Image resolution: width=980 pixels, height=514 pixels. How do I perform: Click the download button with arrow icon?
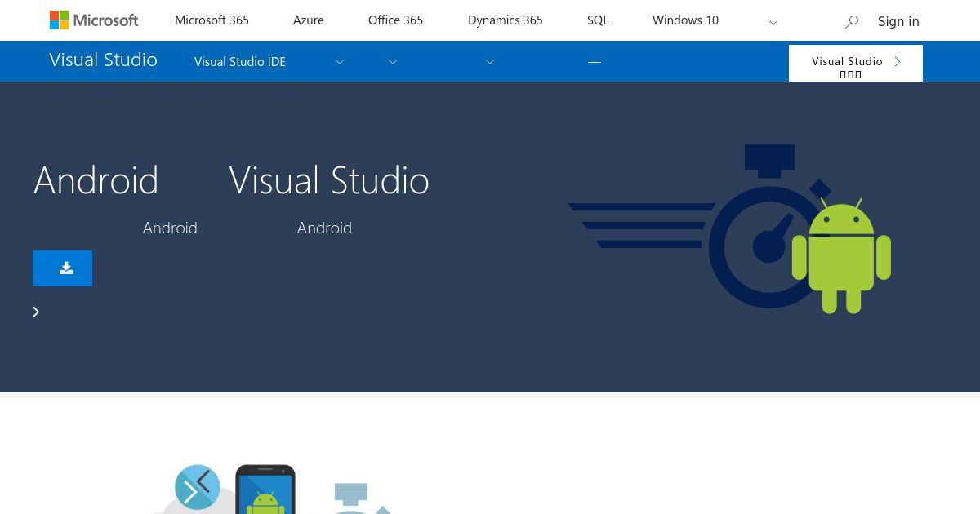coord(62,268)
